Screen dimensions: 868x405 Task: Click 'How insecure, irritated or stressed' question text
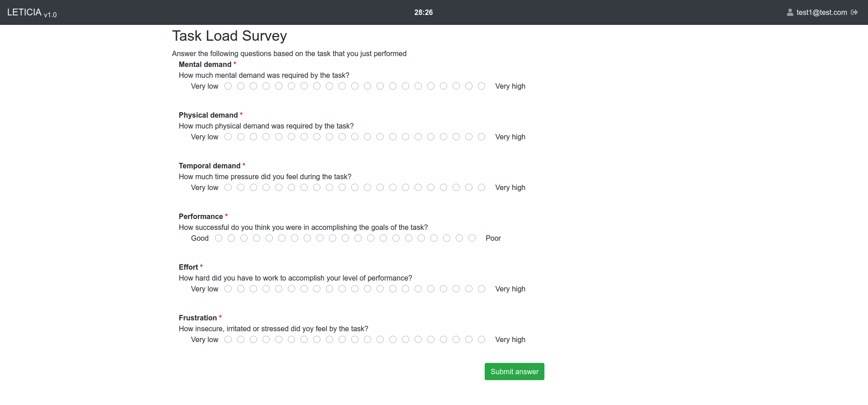click(273, 329)
